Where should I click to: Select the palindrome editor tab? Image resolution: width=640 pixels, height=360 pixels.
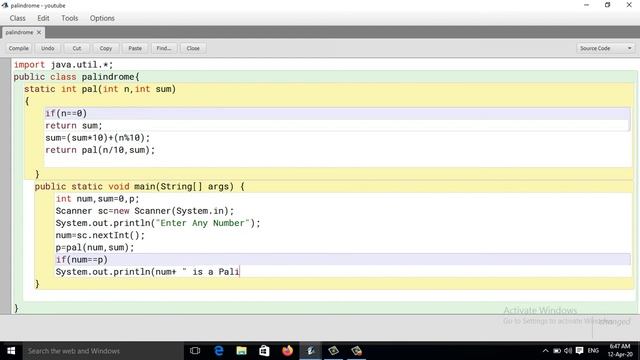[x=19, y=32]
